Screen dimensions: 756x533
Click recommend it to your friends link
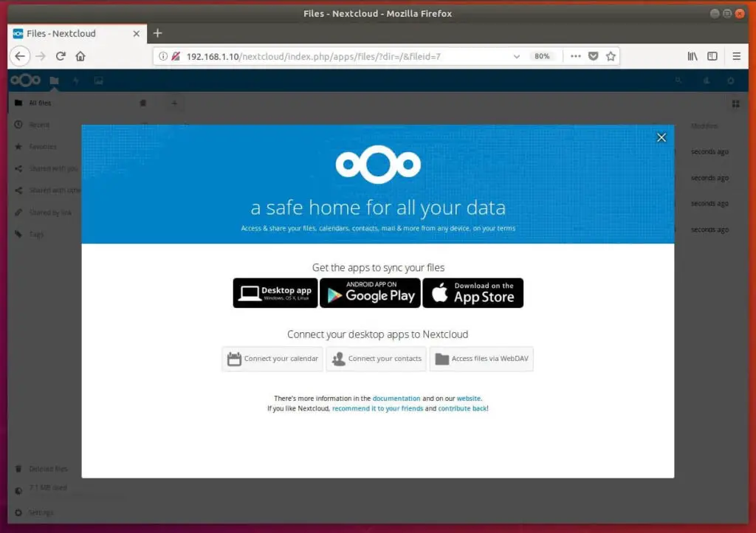(377, 409)
